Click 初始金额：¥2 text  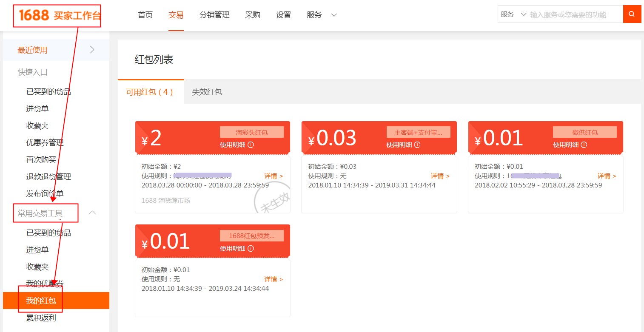(161, 167)
